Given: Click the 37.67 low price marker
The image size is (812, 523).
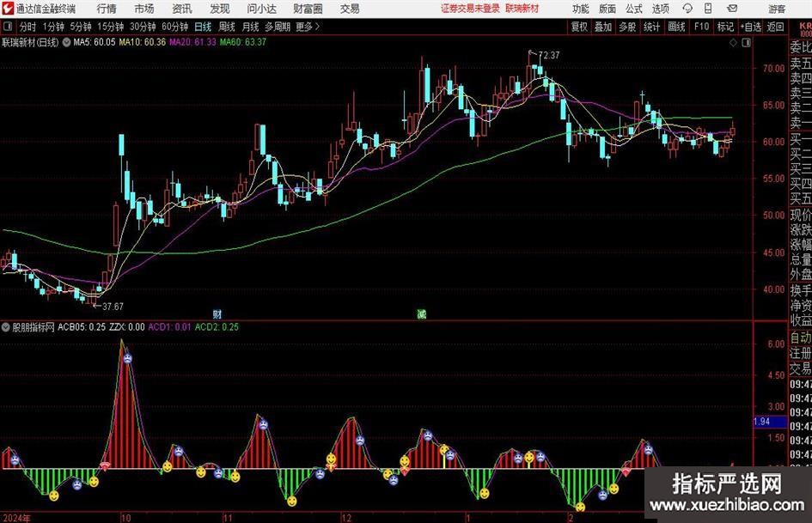Looking at the screenshot, I should [x=113, y=307].
